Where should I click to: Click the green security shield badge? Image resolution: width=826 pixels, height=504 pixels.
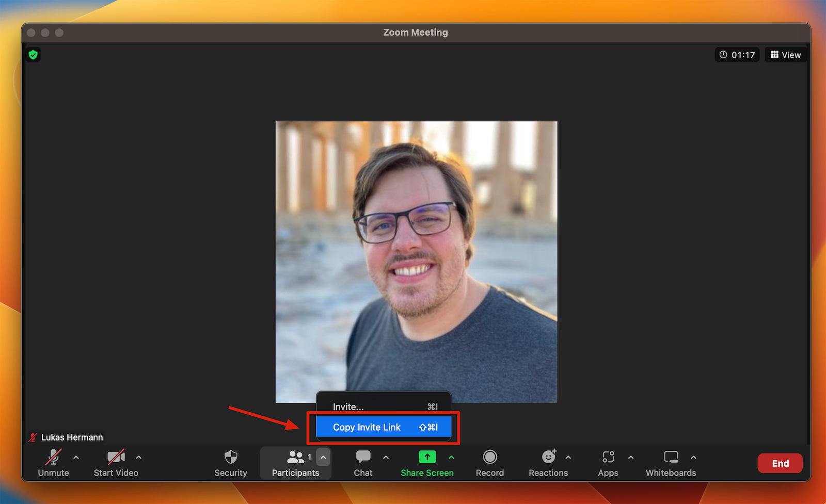pos(33,54)
